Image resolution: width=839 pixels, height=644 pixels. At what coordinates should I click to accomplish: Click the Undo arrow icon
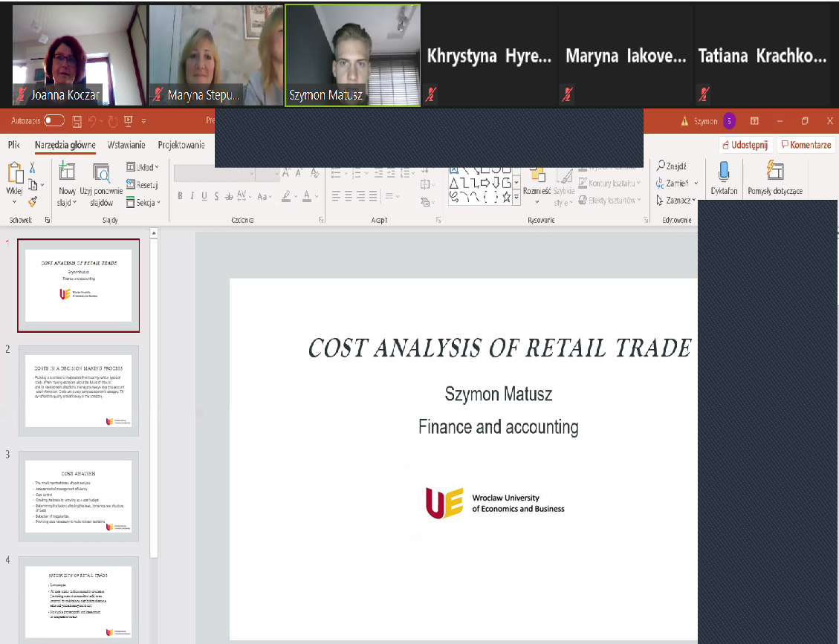point(92,121)
